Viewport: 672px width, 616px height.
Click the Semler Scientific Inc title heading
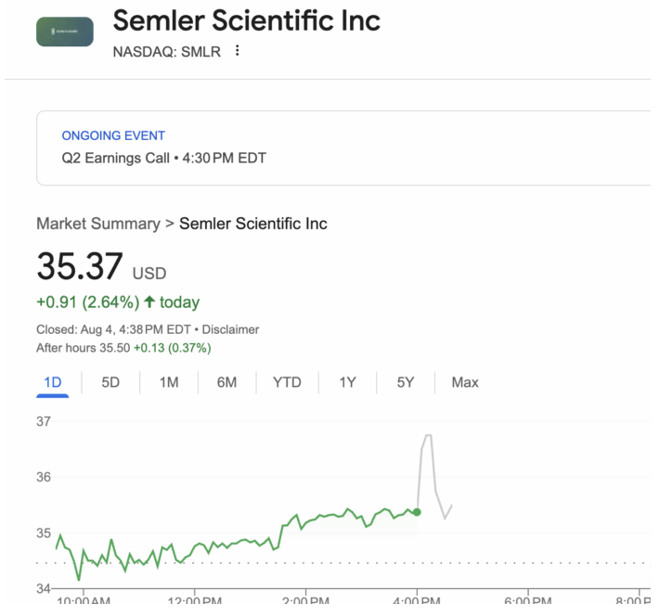point(246,20)
